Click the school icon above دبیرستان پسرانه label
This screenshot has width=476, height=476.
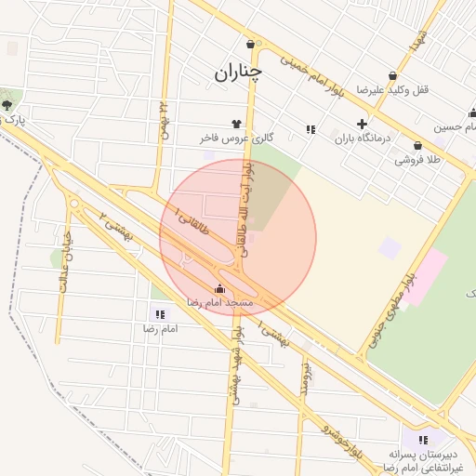tap(423, 440)
